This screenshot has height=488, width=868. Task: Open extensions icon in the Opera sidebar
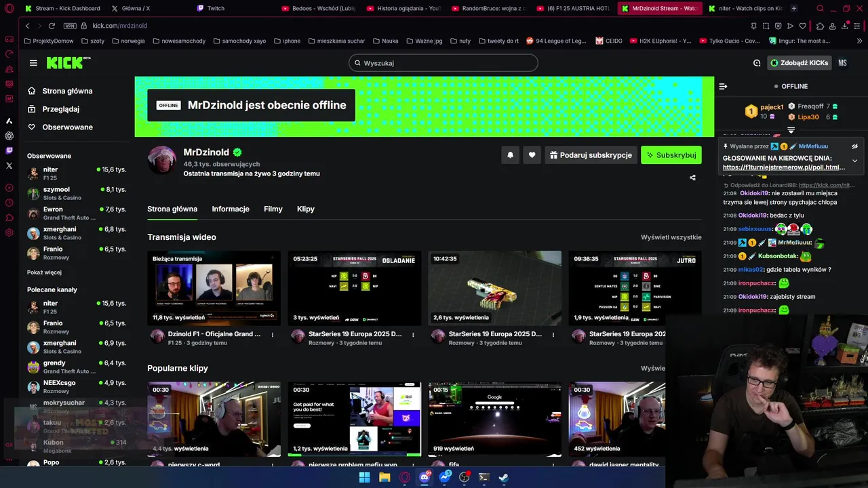point(9,218)
